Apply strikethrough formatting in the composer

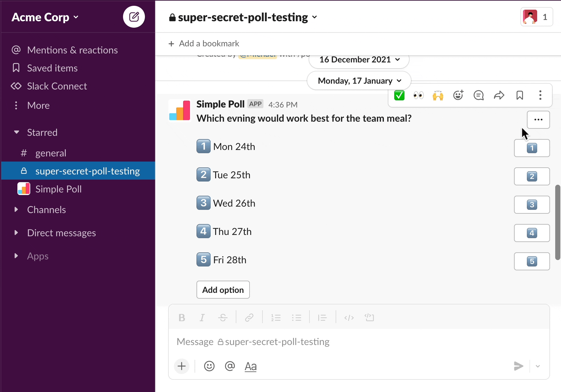click(x=223, y=318)
